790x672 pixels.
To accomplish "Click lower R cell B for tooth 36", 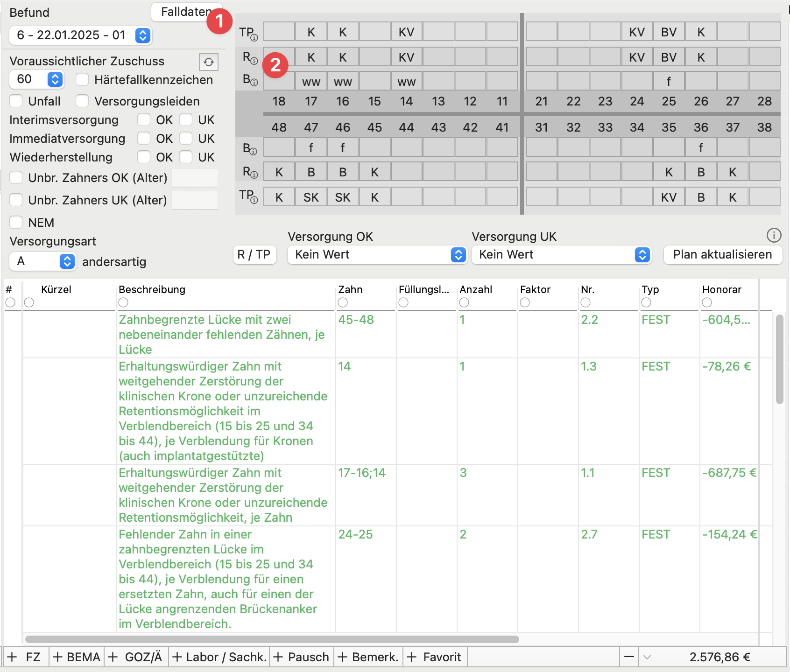I will point(701,172).
